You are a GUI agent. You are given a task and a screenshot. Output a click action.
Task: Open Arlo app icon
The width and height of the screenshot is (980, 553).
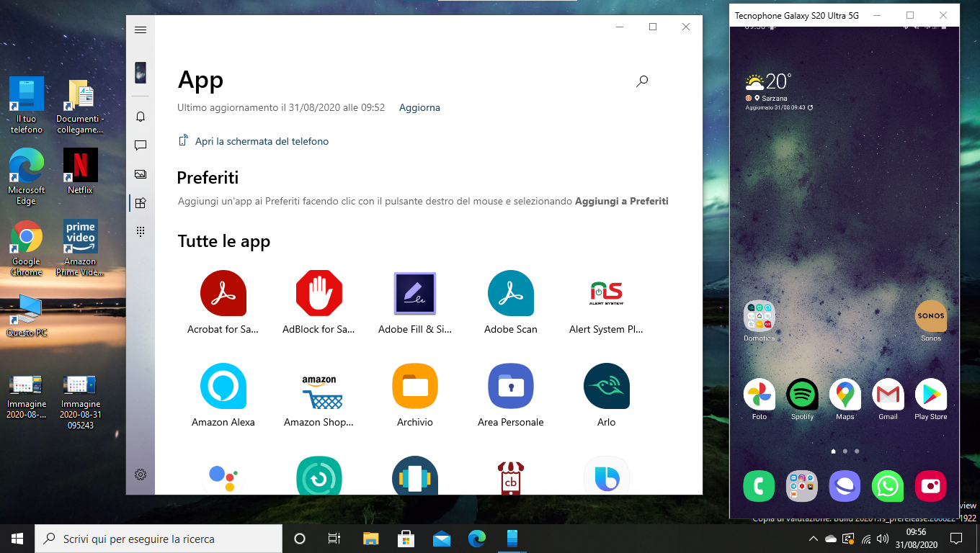606,387
